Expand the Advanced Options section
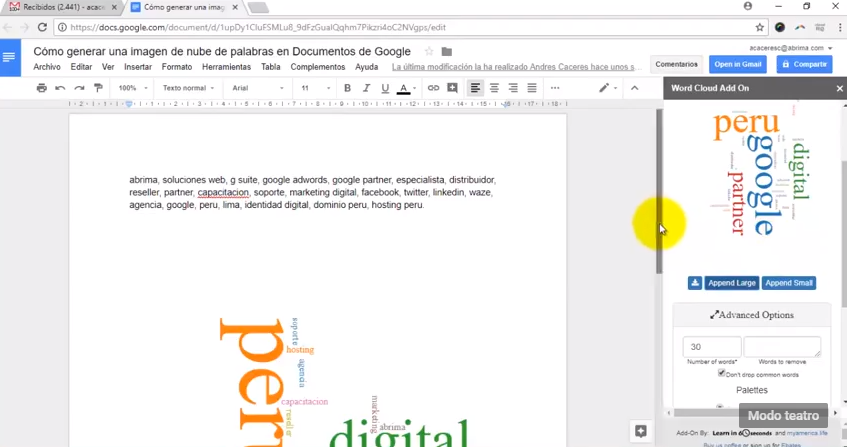Screen dimensions: 847x447 tap(751, 315)
